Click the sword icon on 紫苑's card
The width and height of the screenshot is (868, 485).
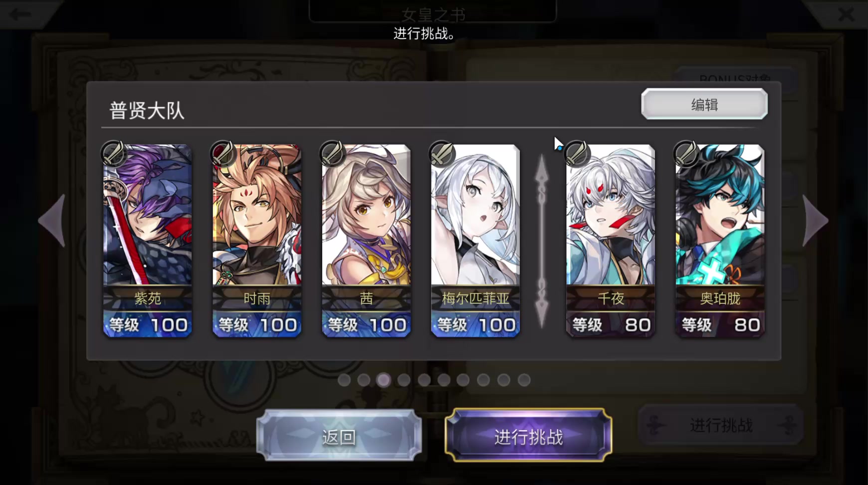point(114,153)
